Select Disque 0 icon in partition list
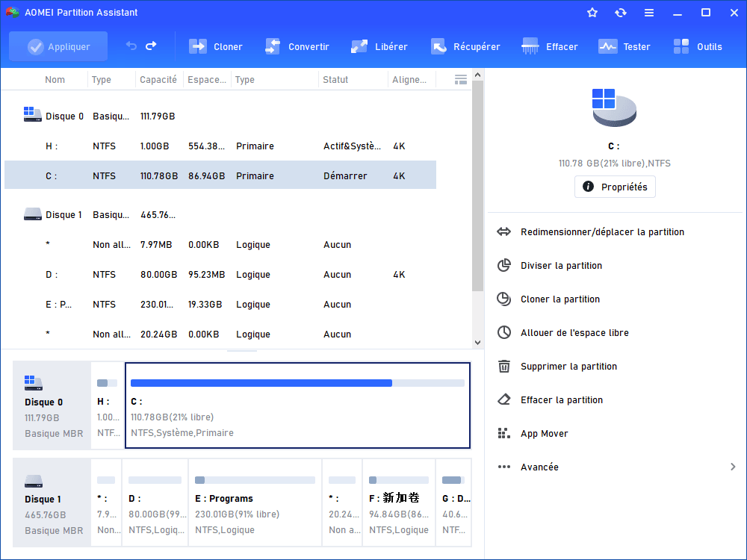Image resolution: width=747 pixels, height=560 pixels. coord(32,114)
